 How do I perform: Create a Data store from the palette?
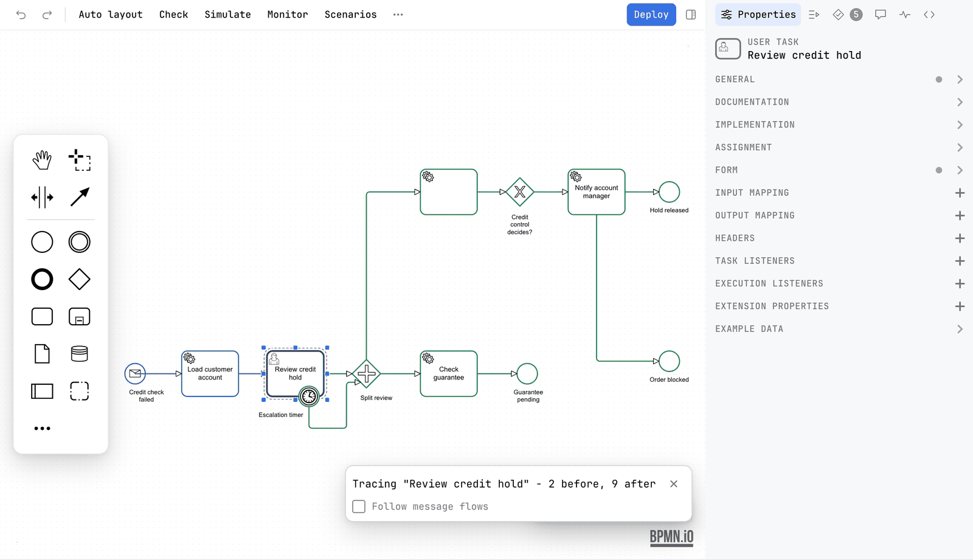[x=80, y=354]
